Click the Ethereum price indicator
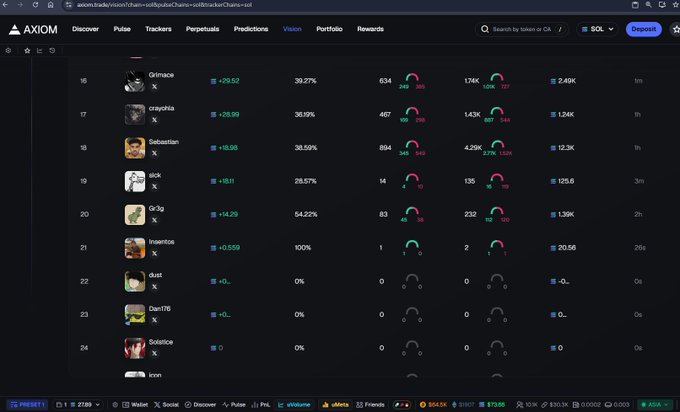Viewport: 680px width, 412px height. [x=463, y=405]
